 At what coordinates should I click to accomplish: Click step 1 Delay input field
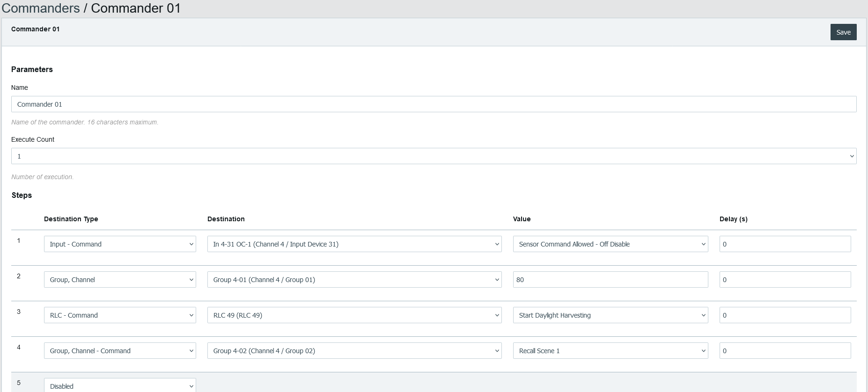pos(785,244)
